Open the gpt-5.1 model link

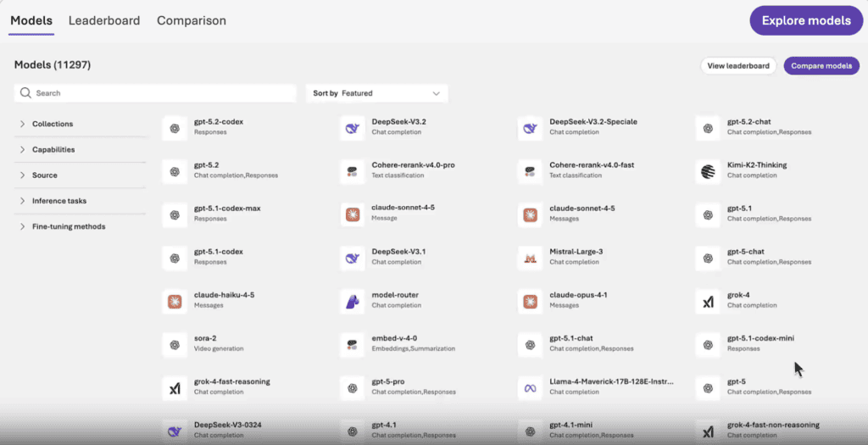click(x=739, y=209)
